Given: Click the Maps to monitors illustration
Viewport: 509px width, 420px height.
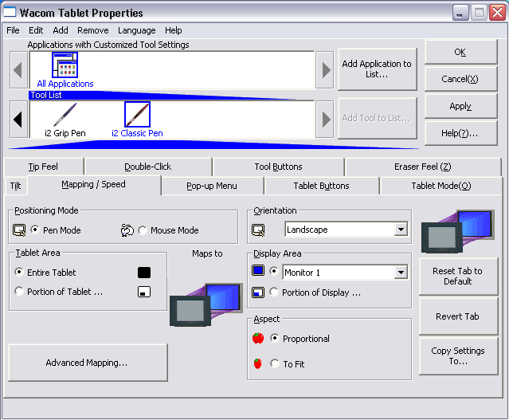Looking at the screenshot, I should click(206, 304).
